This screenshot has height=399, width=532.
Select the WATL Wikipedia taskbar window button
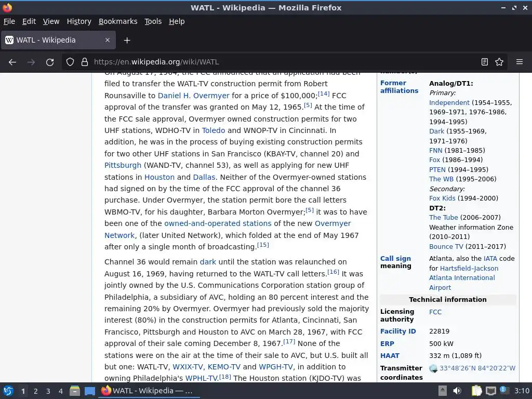pyautogui.click(x=149, y=391)
